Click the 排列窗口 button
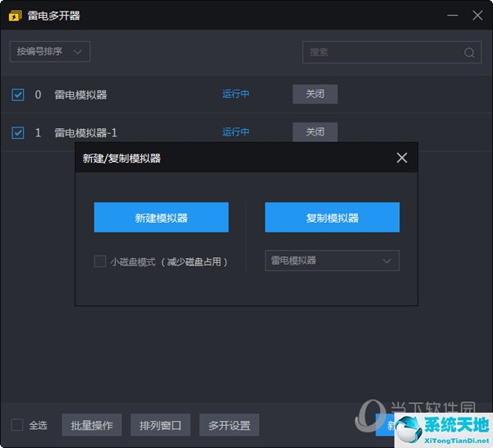Image resolution: width=493 pixels, height=448 pixels. [x=160, y=425]
